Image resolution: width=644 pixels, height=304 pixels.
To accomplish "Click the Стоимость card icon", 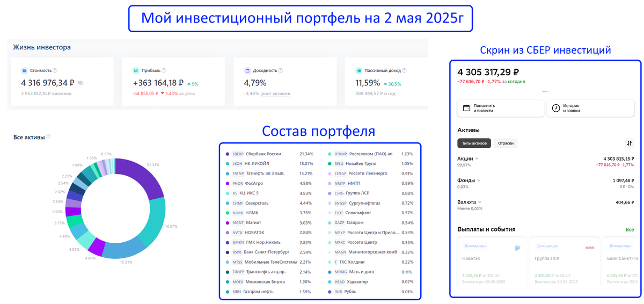I will coord(24,70).
